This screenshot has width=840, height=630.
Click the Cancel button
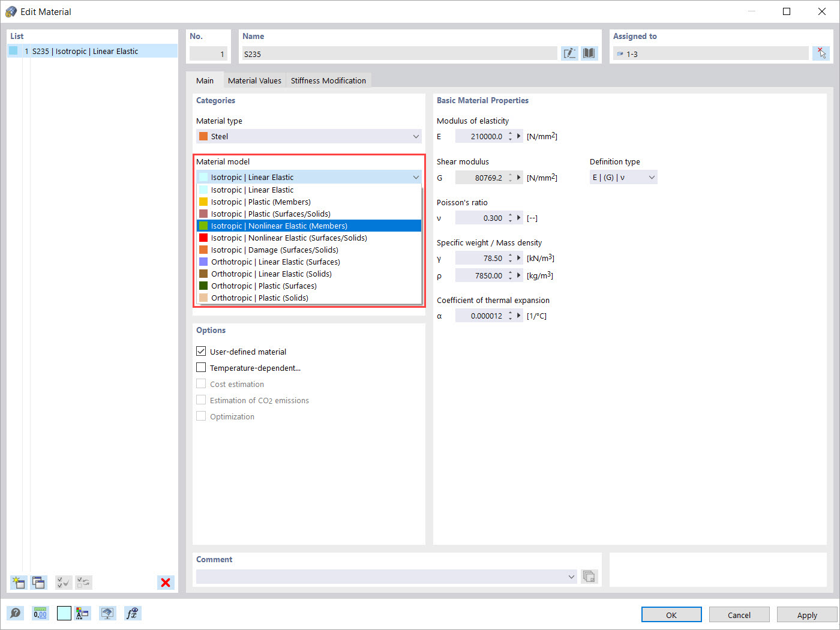tap(739, 614)
